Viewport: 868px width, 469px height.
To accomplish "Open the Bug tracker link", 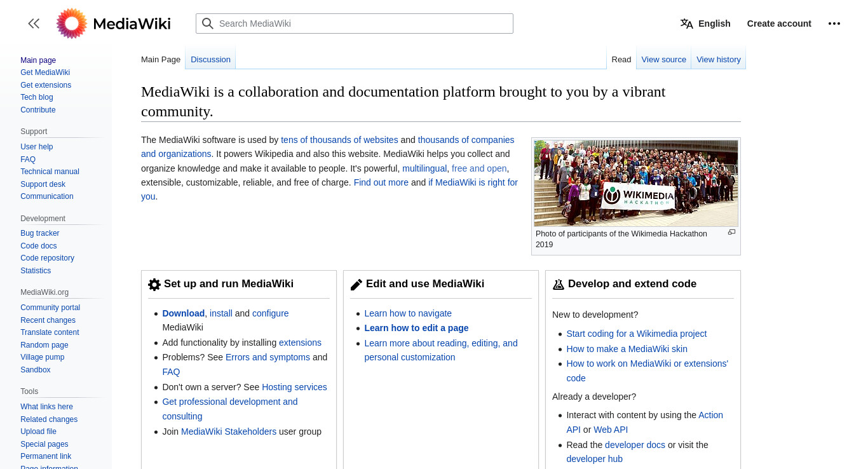I will pos(40,233).
